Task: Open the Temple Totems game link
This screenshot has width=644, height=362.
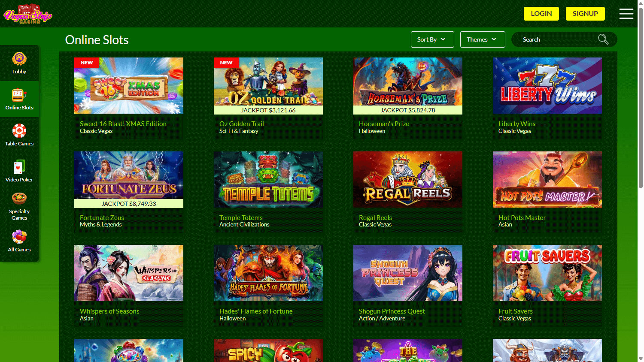Action: tap(241, 217)
